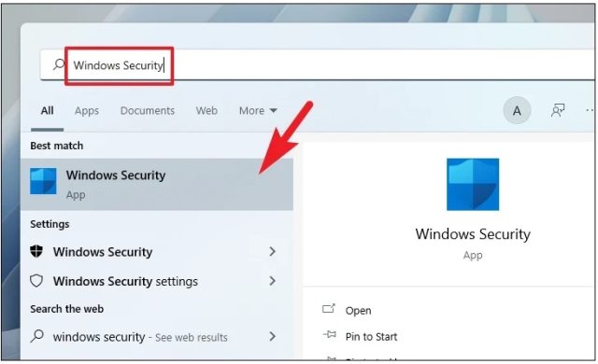Click the web search magnifier icon
Viewport: 598px width, 364px height.
click(37, 336)
